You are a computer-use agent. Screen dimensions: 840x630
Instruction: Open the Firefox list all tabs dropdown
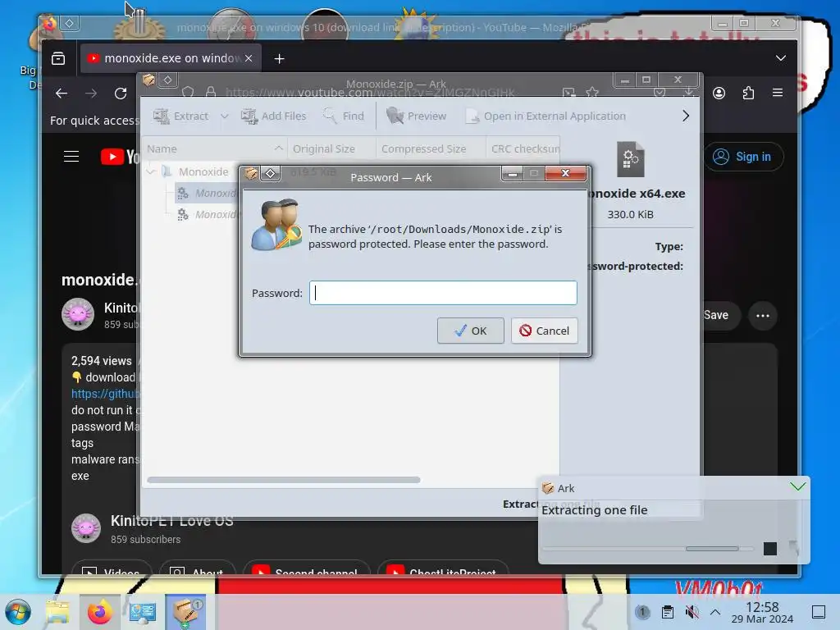[781, 58]
